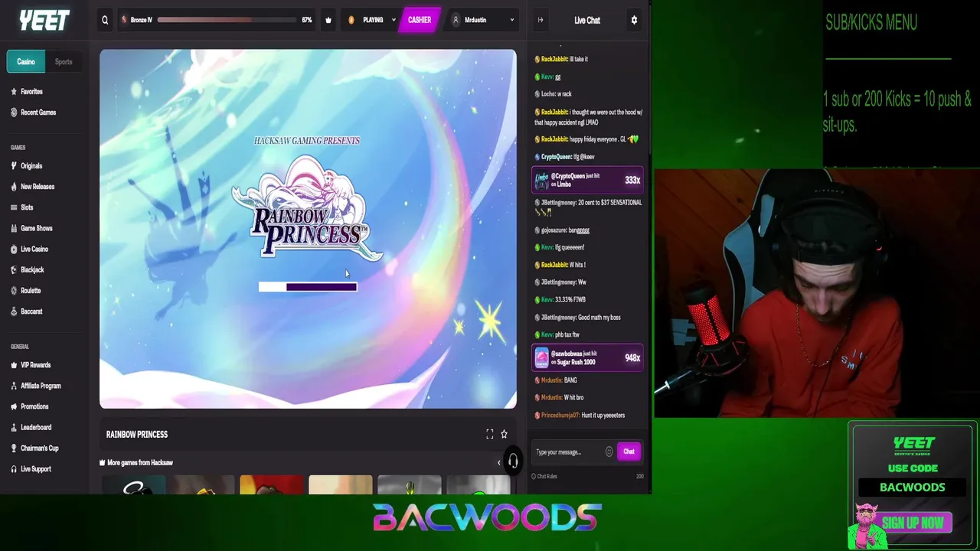Click the VIP Rewards sidebar icon
This screenshot has width=980, height=551.
point(14,365)
